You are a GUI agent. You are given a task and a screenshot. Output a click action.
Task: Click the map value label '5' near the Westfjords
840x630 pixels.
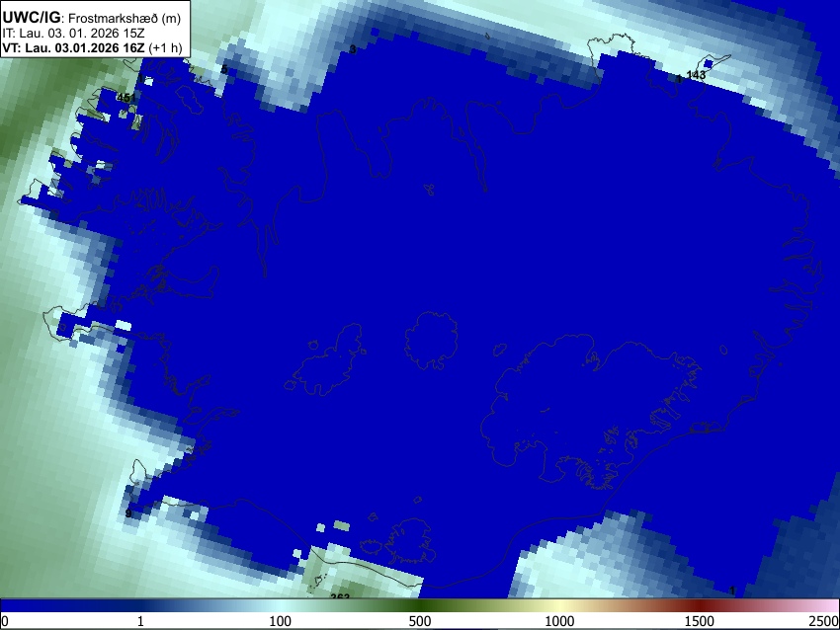224,69
